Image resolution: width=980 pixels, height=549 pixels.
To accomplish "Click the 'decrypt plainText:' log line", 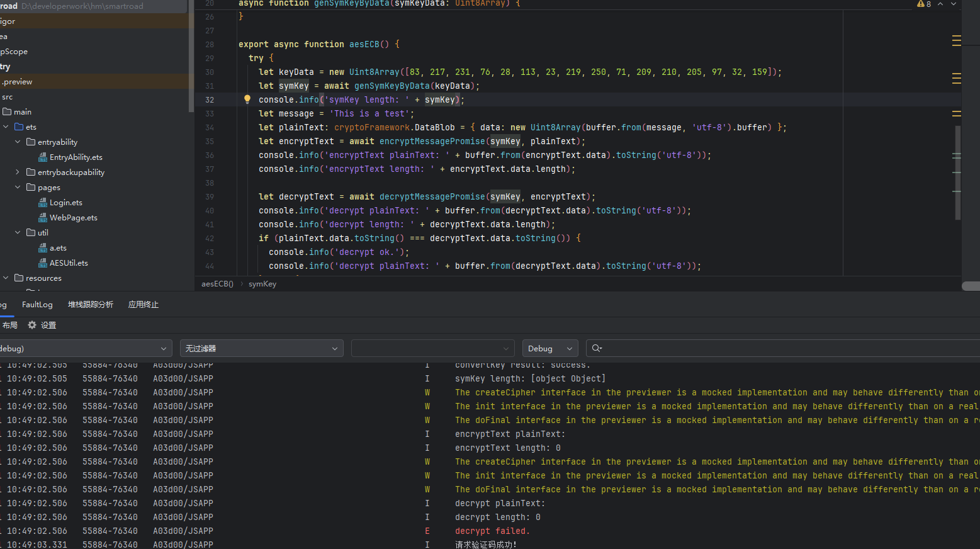I will click(500, 503).
